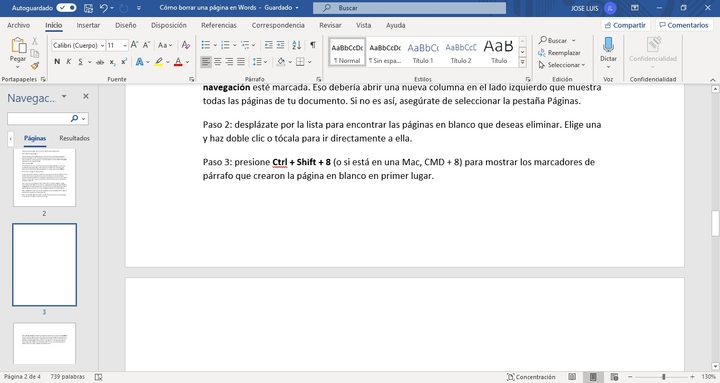Toggle Italic K formatting
Viewport: 720px width, 383px height.
tap(68, 62)
